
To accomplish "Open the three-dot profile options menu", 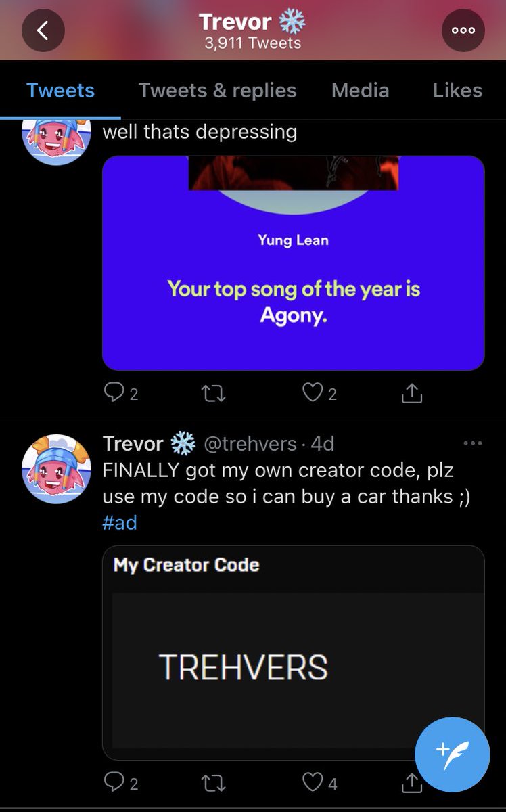I will coord(463,30).
